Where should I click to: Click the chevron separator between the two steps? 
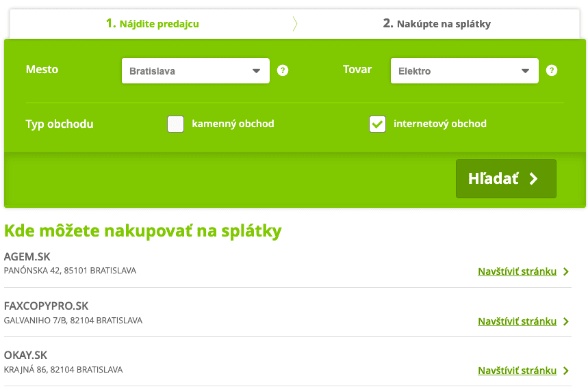[x=295, y=24]
